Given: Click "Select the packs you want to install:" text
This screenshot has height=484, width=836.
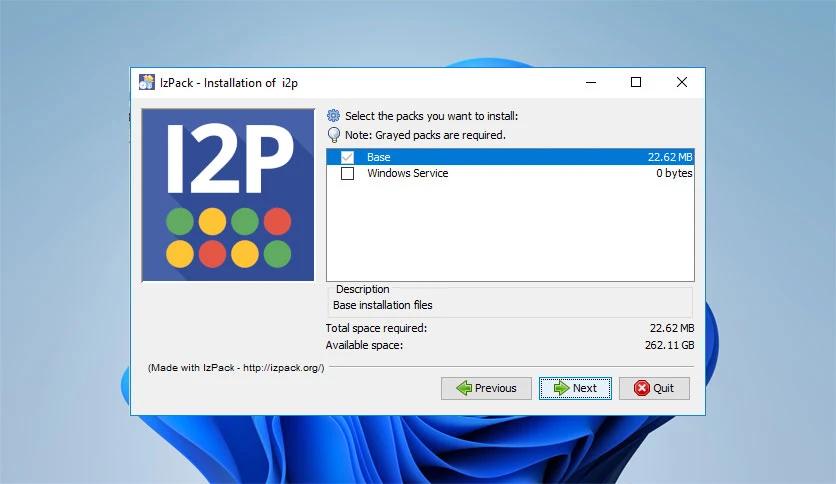Looking at the screenshot, I should 431,116.
